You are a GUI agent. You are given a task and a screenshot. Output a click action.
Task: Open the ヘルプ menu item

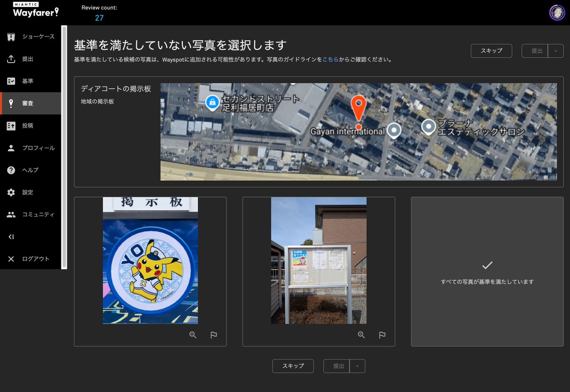click(30, 170)
